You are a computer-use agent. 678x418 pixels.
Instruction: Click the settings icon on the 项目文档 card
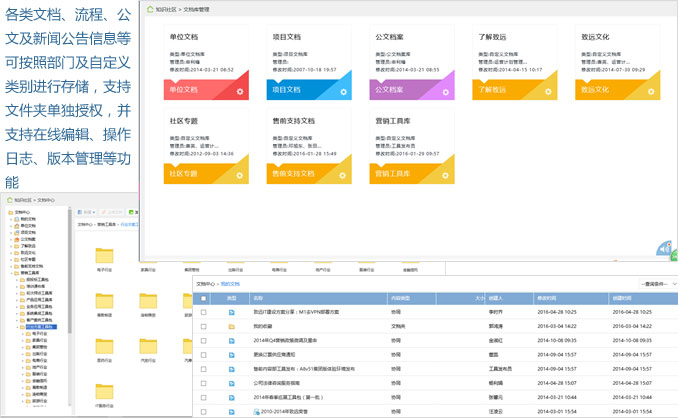(343, 91)
